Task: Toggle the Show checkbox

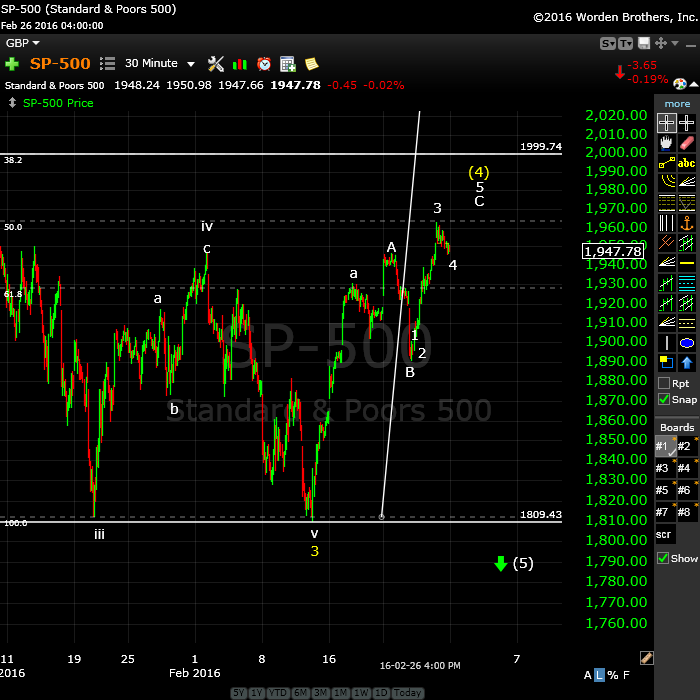Action: pos(663,558)
